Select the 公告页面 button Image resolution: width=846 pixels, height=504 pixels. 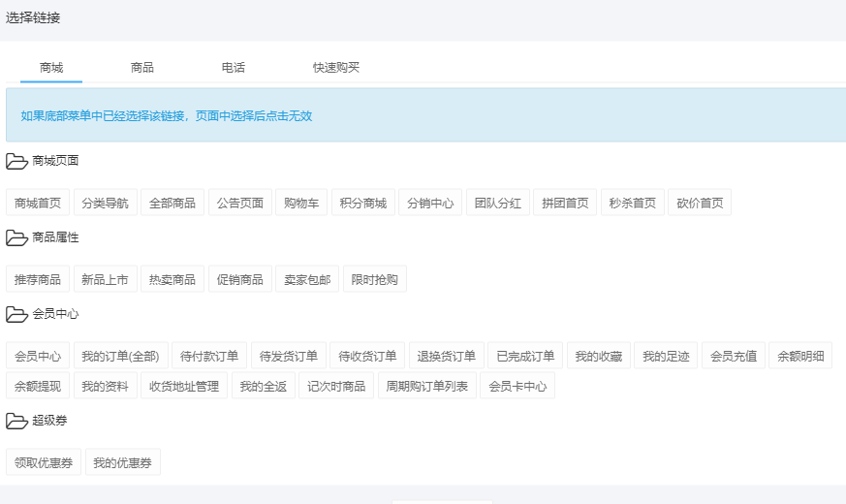(240, 203)
